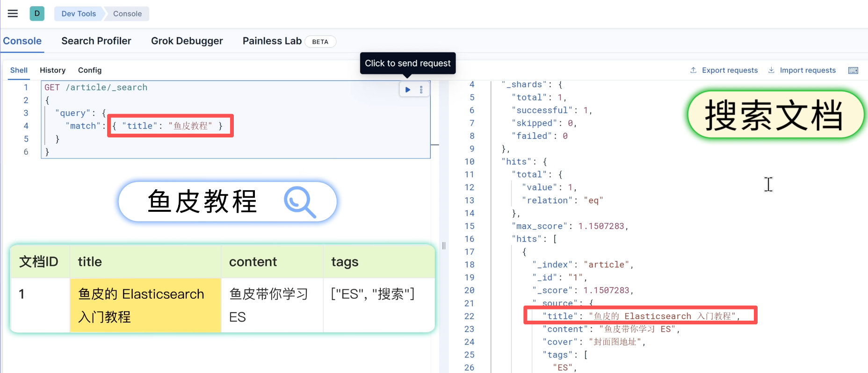Open the History tab
This screenshot has height=373, width=868.
coord(52,70)
